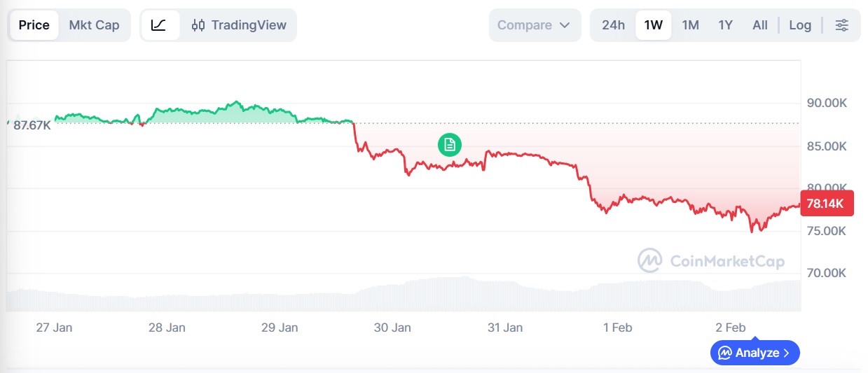
Task: Click the 87.67K opening price label
Action: click(32, 125)
